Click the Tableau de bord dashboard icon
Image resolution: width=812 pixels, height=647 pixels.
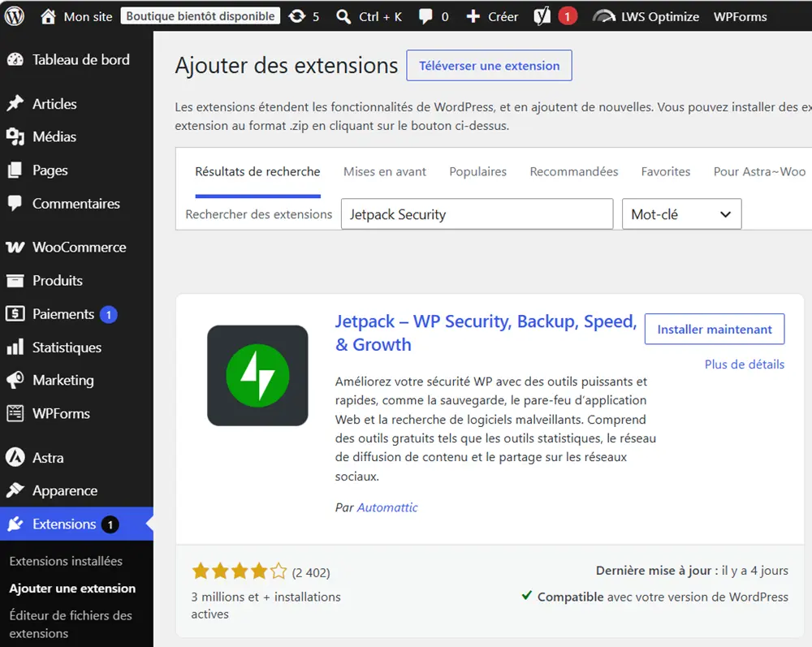pyautogui.click(x=15, y=59)
